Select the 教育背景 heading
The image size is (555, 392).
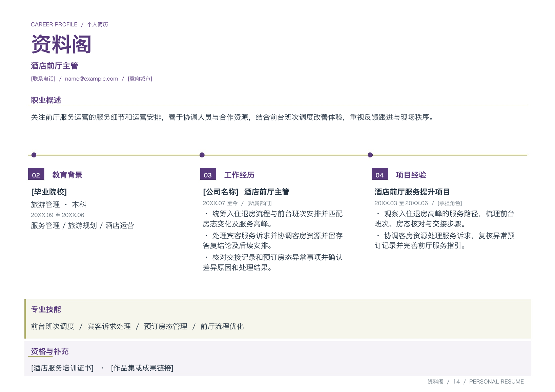point(67,175)
